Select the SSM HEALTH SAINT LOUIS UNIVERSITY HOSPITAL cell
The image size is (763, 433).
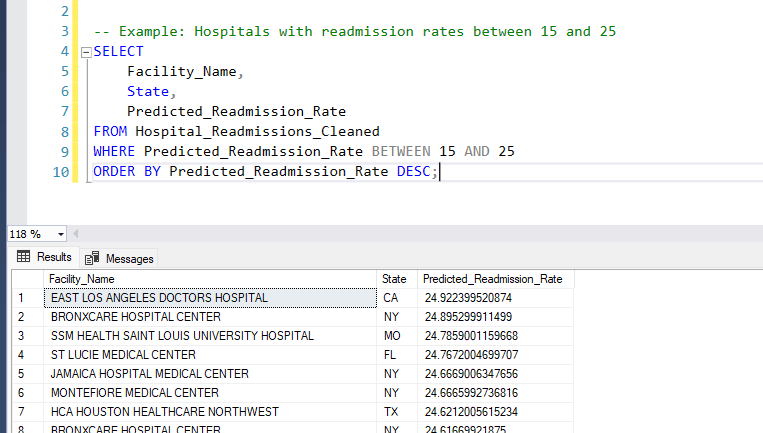[x=210, y=336]
